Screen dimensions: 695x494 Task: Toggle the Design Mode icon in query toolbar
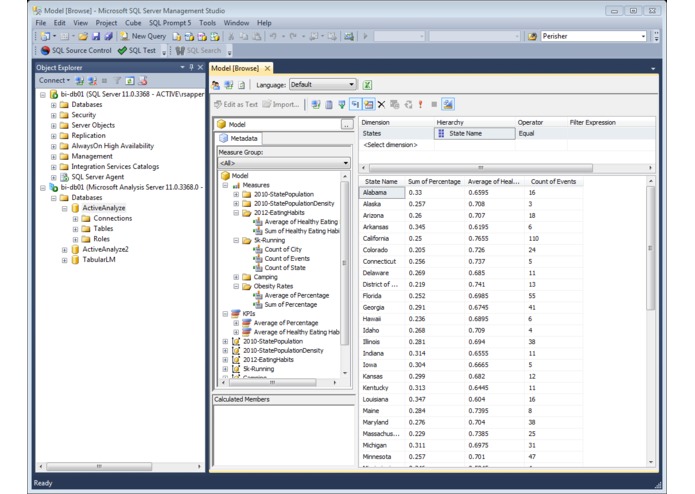point(448,105)
